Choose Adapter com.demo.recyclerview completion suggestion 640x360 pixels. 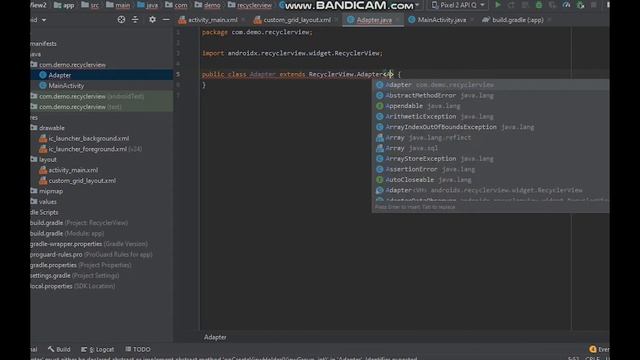click(x=491, y=85)
